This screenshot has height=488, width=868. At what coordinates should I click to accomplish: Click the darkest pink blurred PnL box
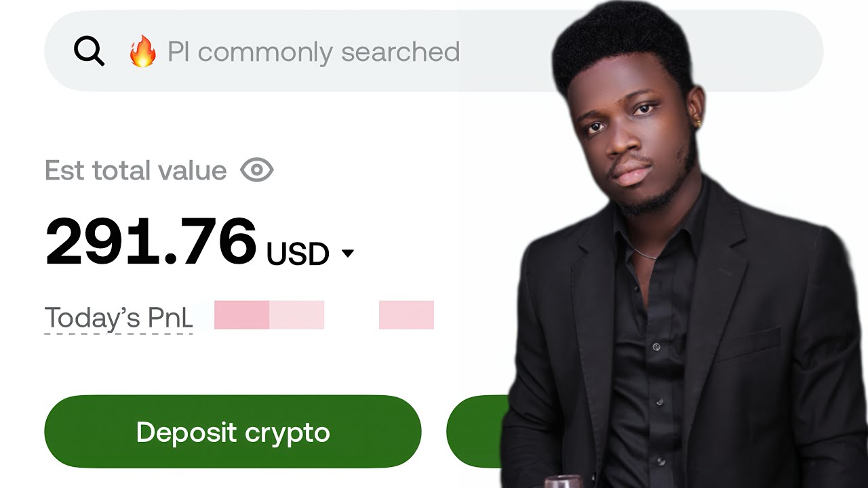pyautogui.click(x=241, y=315)
